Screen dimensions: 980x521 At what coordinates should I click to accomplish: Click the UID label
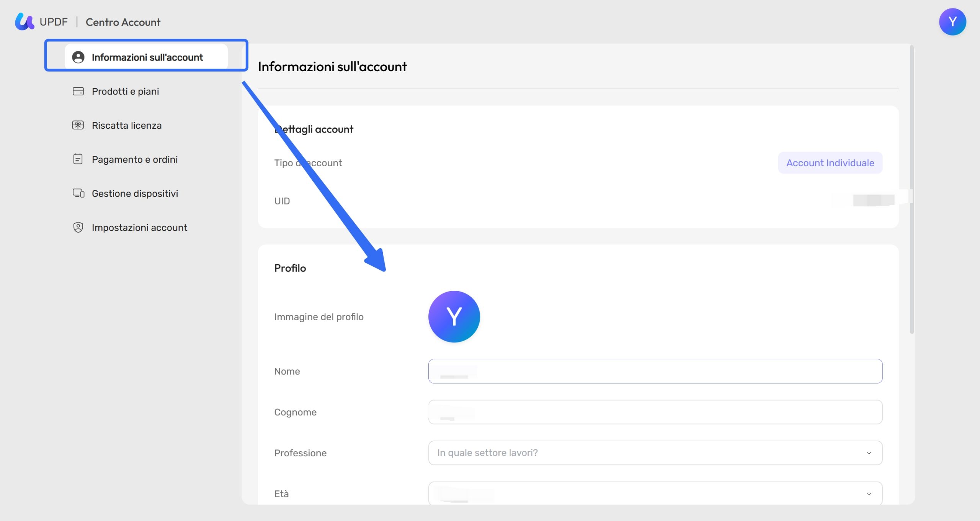[x=282, y=201]
